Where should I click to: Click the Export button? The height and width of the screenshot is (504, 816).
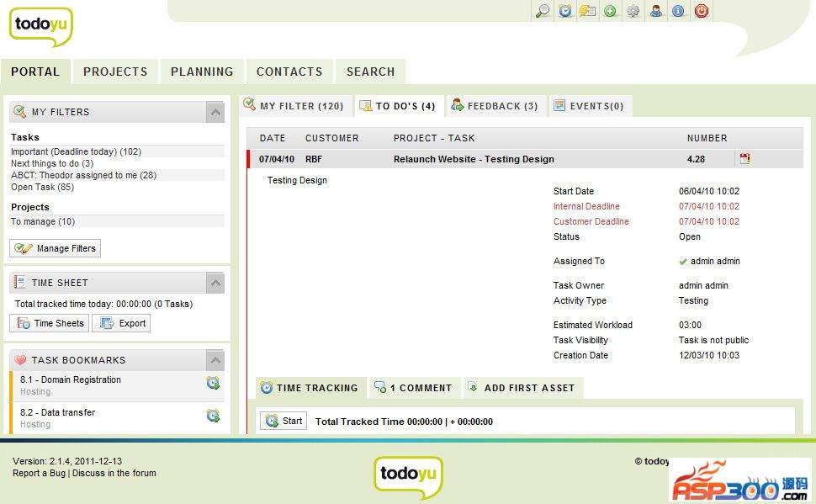122,323
